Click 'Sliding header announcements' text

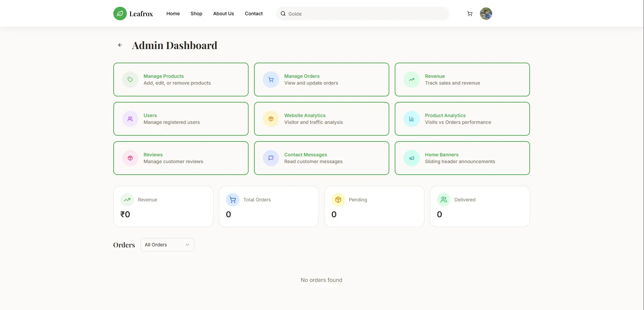(x=460, y=161)
